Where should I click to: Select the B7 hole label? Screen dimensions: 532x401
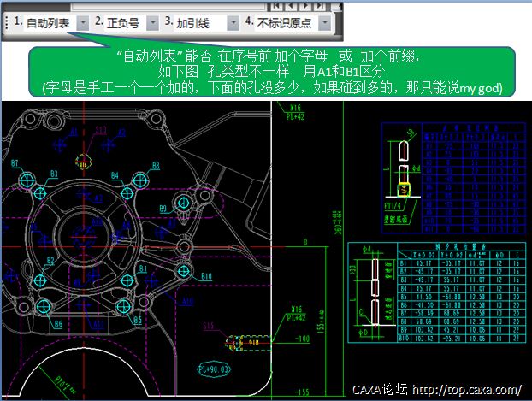15,163
